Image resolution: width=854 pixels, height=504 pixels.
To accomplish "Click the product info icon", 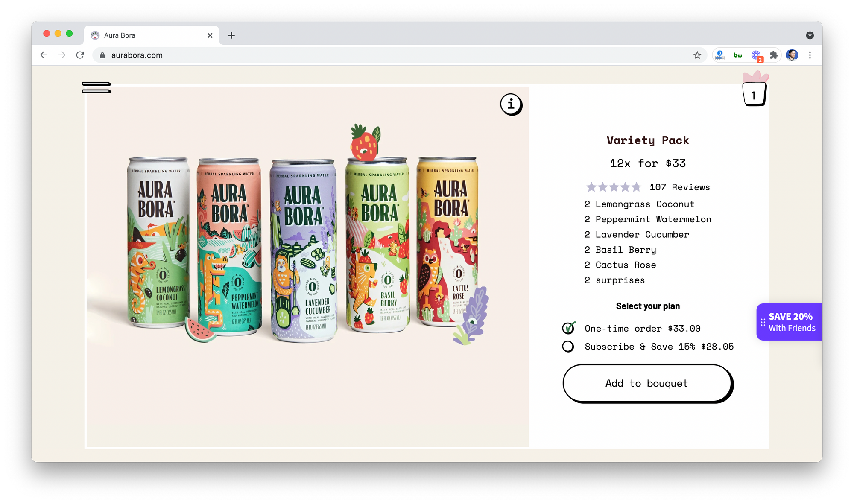I will click(x=511, y=105).
